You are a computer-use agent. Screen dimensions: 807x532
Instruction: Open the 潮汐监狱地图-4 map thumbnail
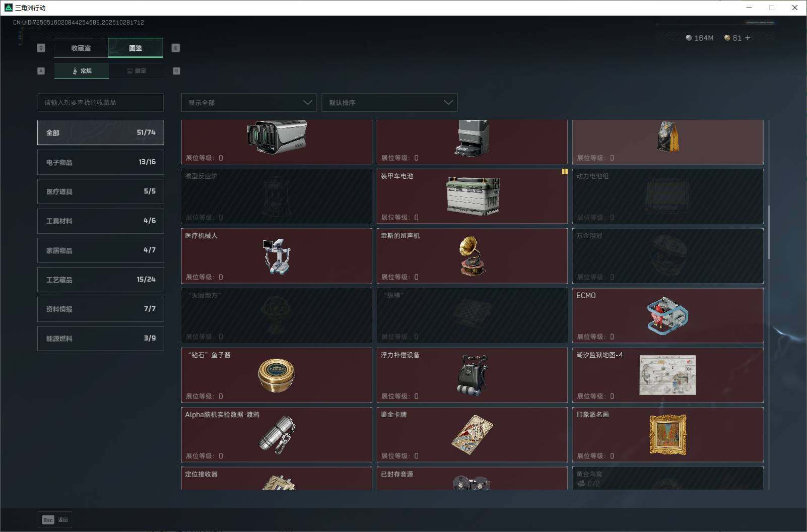coord(667,375)
